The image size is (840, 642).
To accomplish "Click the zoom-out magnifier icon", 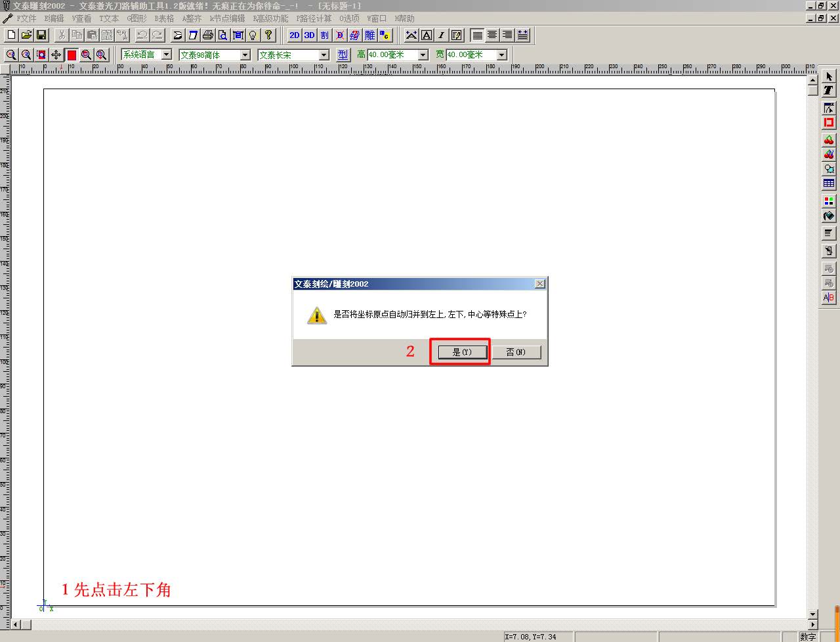I will point(26,55).
